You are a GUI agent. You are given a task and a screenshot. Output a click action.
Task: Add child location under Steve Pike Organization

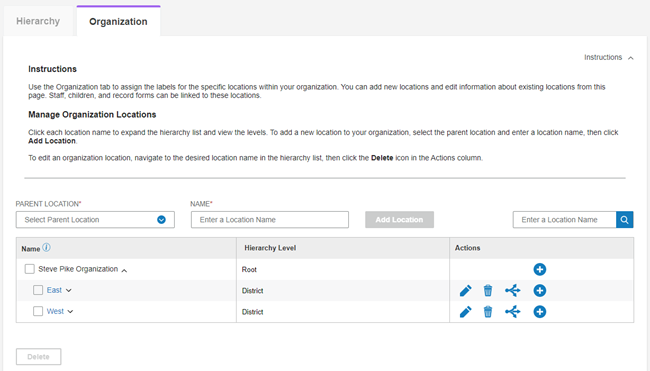[x=539, y=269]
